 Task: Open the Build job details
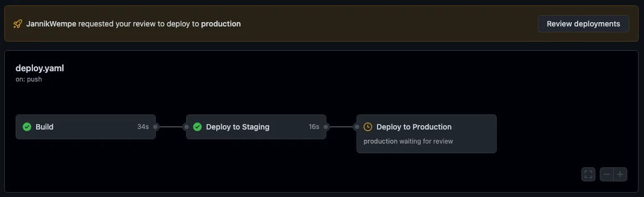[x=86, y=127]
